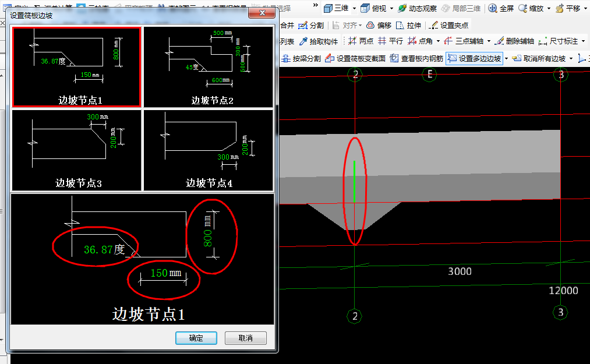Click axis bubble 3 at the bottom
Screen dimensions: 590x364
[x=560, y=312]
